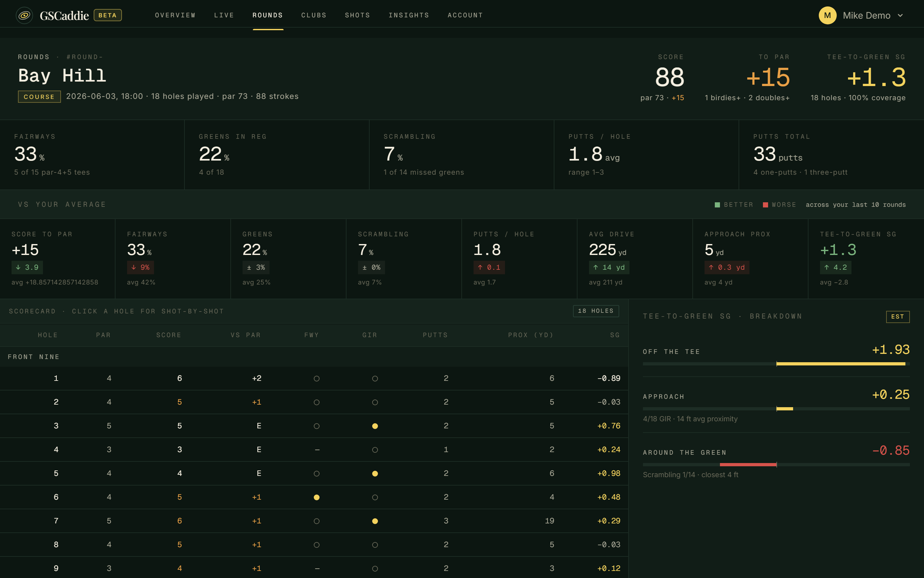Screen dimensions: 924x578
Task: Open the Shots tab
Action: tap(357, 15)
